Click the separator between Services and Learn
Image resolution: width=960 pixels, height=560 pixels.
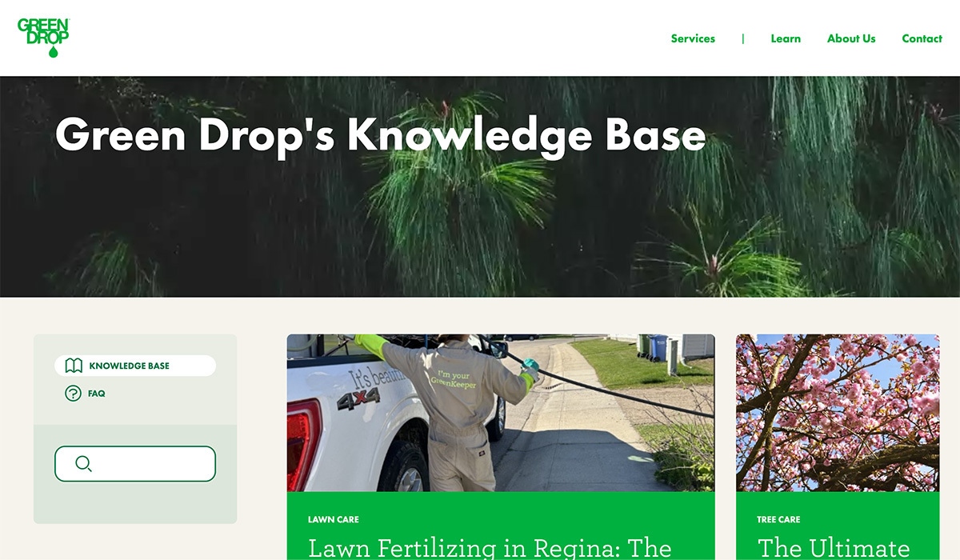pyautogui.click(x=743, y=38)
